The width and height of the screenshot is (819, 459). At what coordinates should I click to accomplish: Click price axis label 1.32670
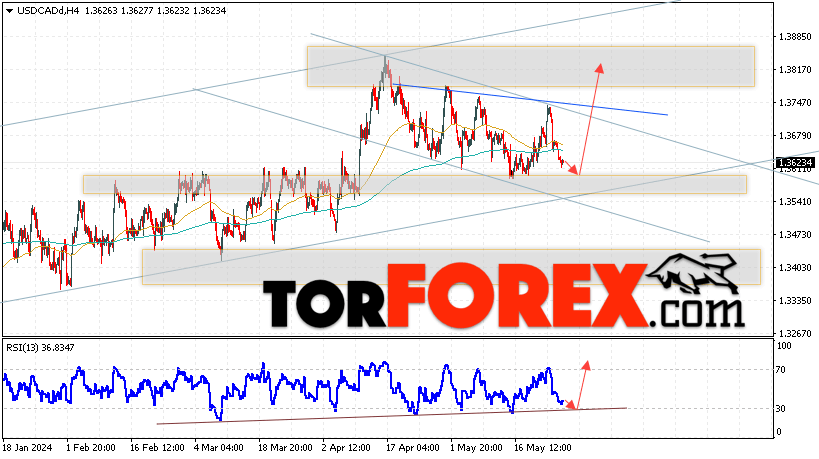795,333
